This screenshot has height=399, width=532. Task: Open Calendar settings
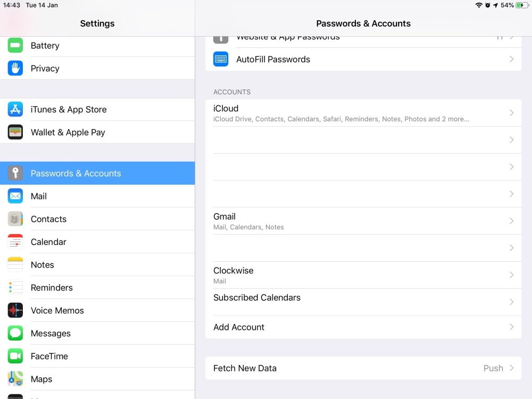click(x=97, y=242)
